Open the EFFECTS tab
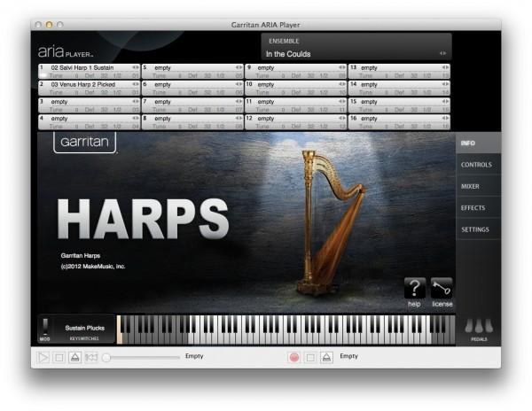 point(479,207)
